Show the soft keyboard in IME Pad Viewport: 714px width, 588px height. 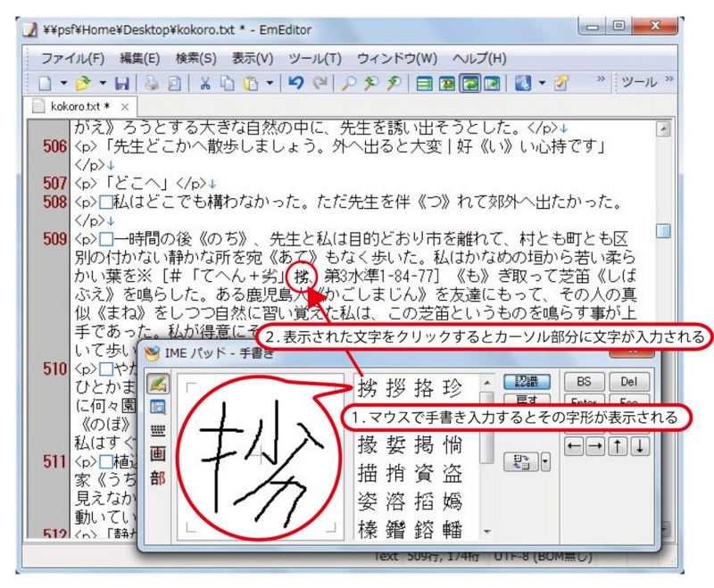pos(157,429)
